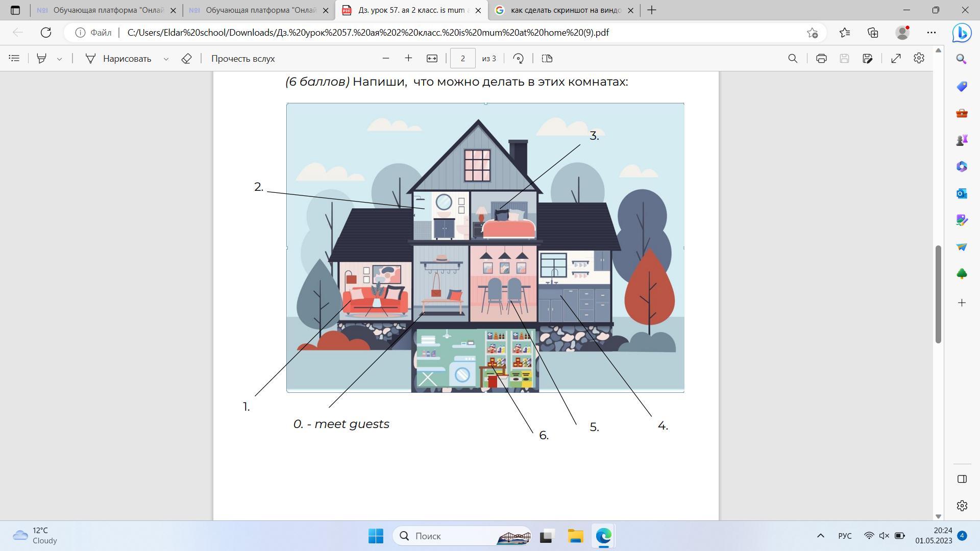
Task: Click the PDF page number input field
Action: pyautogui.click(x=462, y=58)
